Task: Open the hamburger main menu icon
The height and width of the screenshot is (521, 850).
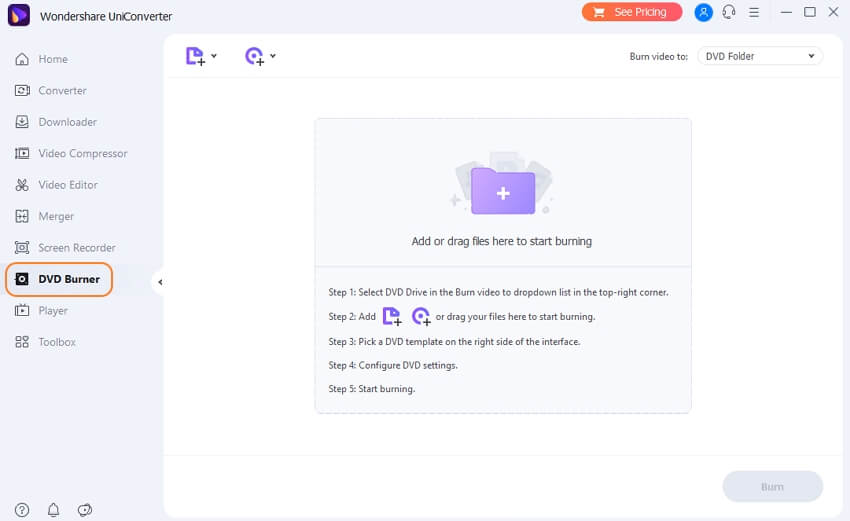Action: [754, 12]
